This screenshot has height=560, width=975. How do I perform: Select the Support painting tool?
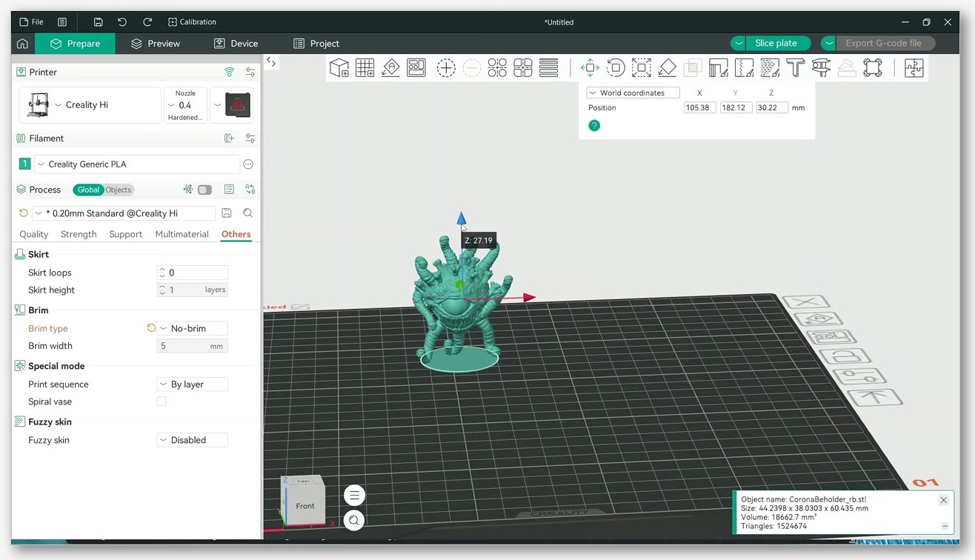[x=718, y=68]
